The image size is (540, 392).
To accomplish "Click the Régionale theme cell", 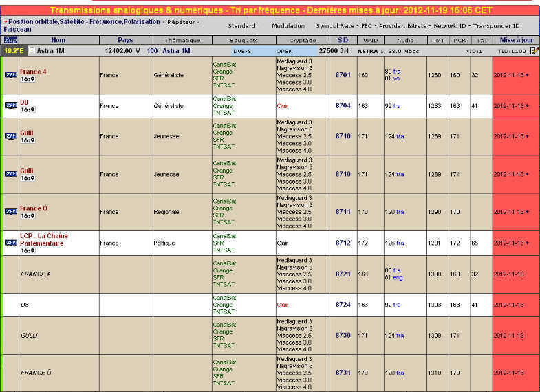I will pos(166,212).
